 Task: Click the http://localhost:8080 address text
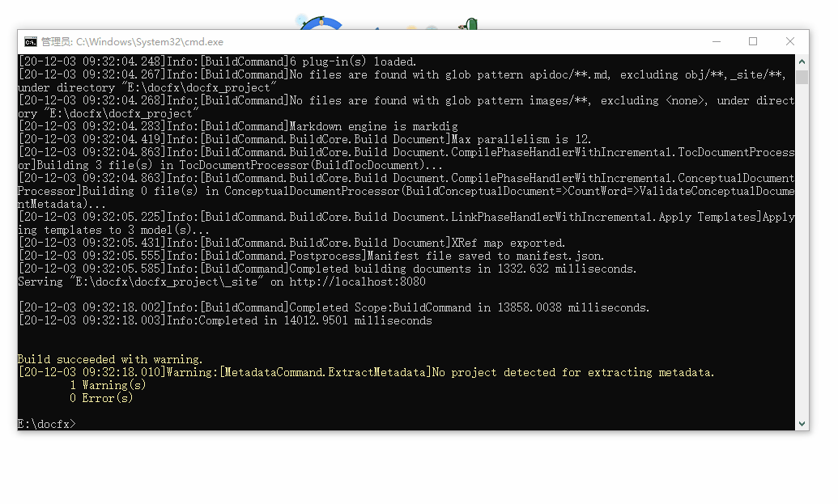tap(357, 282)
